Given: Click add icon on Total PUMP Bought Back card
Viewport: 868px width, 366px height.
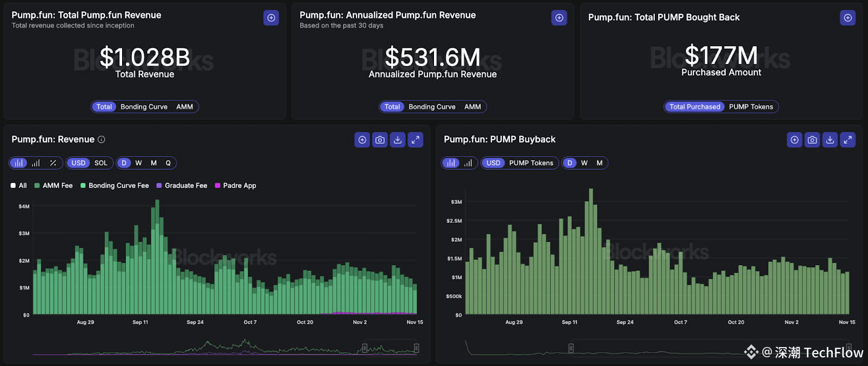Looking at the screenshot, I should click(x=847, y=18).
